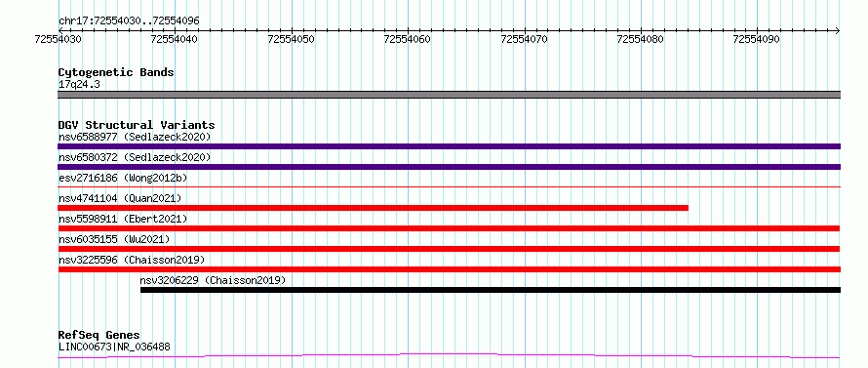The height and width of the screenshot is (368, 868).
Task: Select the red nsv6035155 variant bar
Action: 449,249
